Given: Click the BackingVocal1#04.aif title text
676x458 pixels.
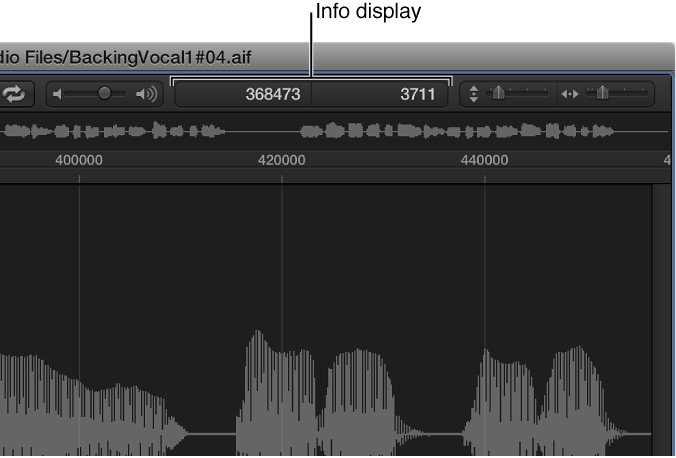Looking at the screenshot, I should click(x=160, y=57).
